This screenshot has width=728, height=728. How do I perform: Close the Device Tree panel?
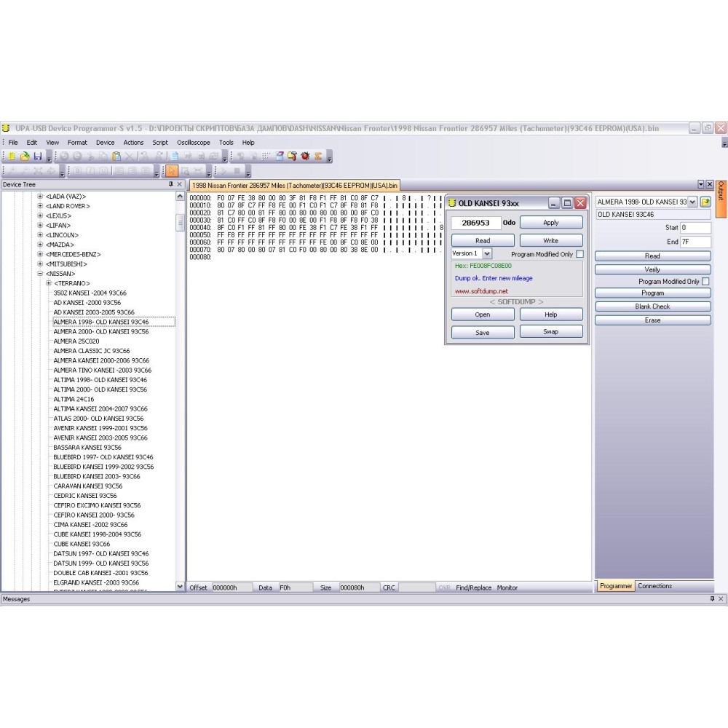point(180,184)
